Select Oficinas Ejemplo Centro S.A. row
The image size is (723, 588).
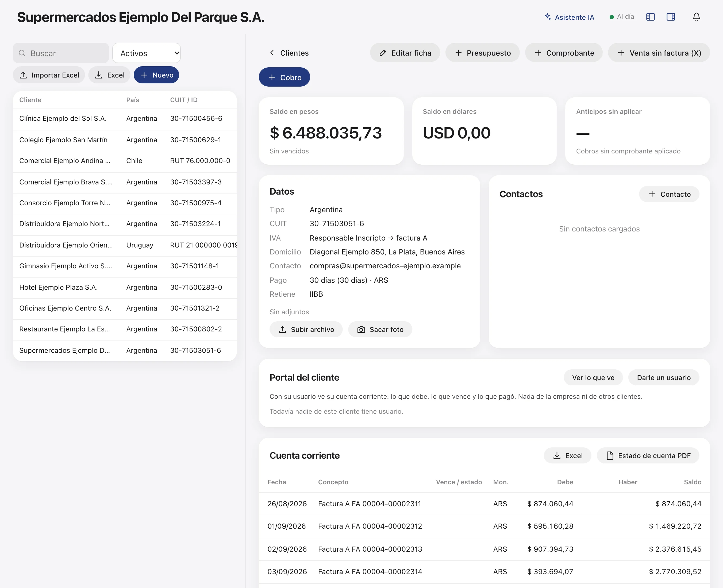[x=125, y=308]
